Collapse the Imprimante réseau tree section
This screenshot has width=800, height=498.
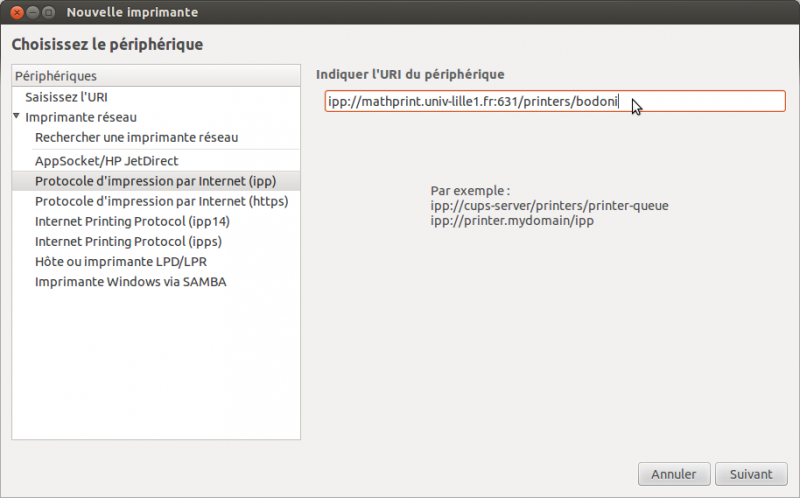point(16,116)
